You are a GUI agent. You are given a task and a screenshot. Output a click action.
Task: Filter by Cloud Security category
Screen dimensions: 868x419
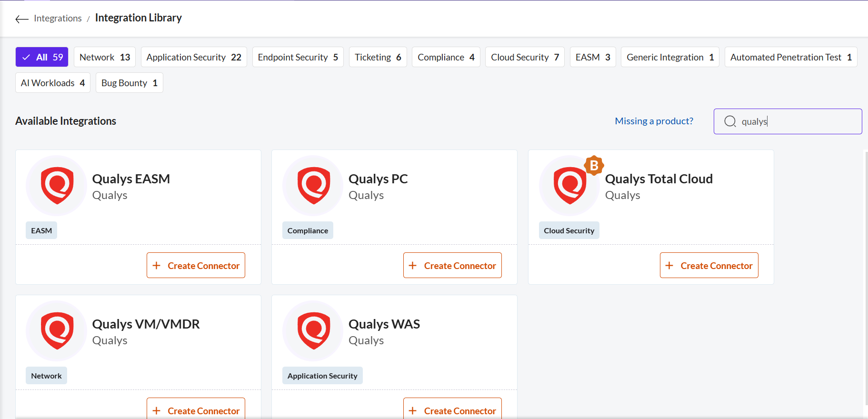[x=525, y=57]
